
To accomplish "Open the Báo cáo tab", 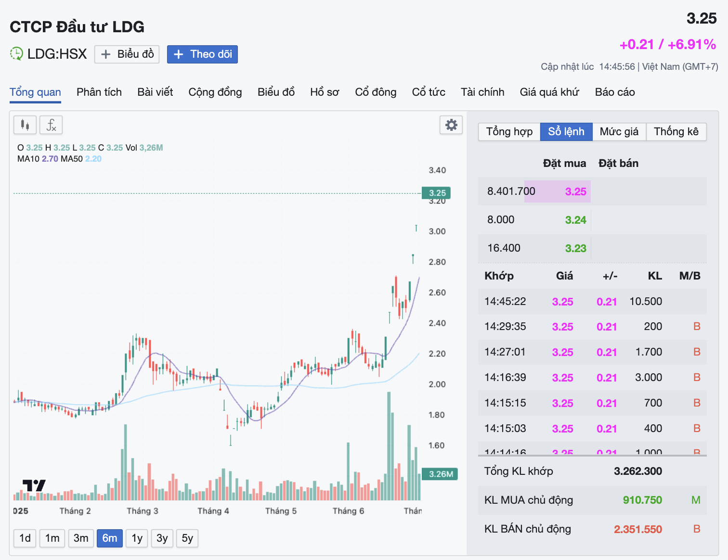I will tap(615, 92).
